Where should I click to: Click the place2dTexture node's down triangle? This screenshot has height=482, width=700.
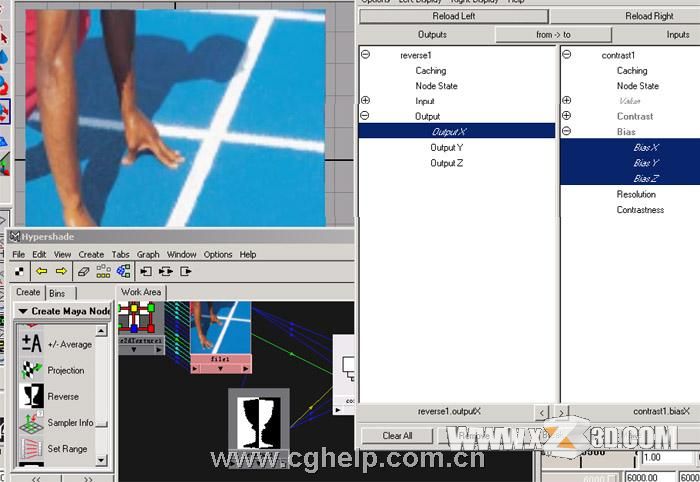pos(134,350)
